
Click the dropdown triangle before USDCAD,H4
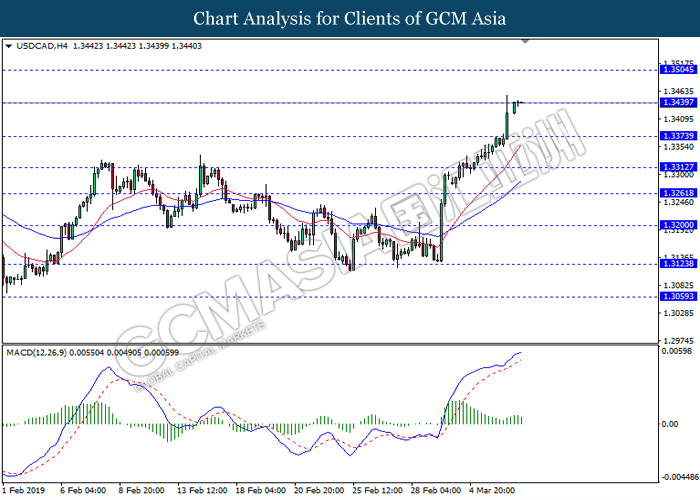click(x=8, y=46)
